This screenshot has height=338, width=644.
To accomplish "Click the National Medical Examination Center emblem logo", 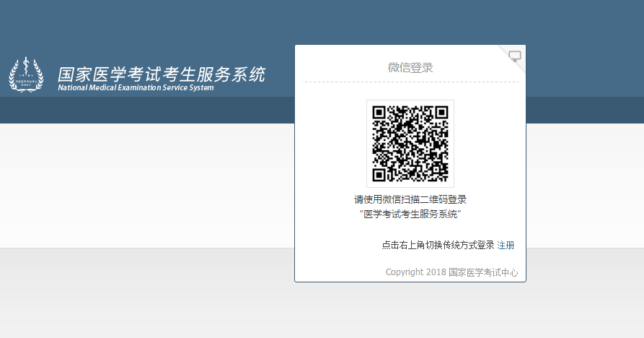I will tap(26, 74).
